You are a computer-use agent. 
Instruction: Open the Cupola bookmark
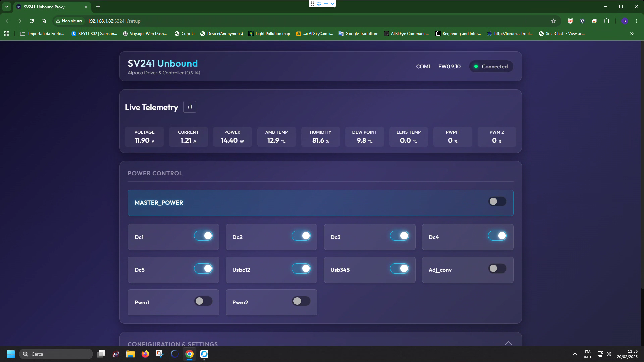click(184, 34)
